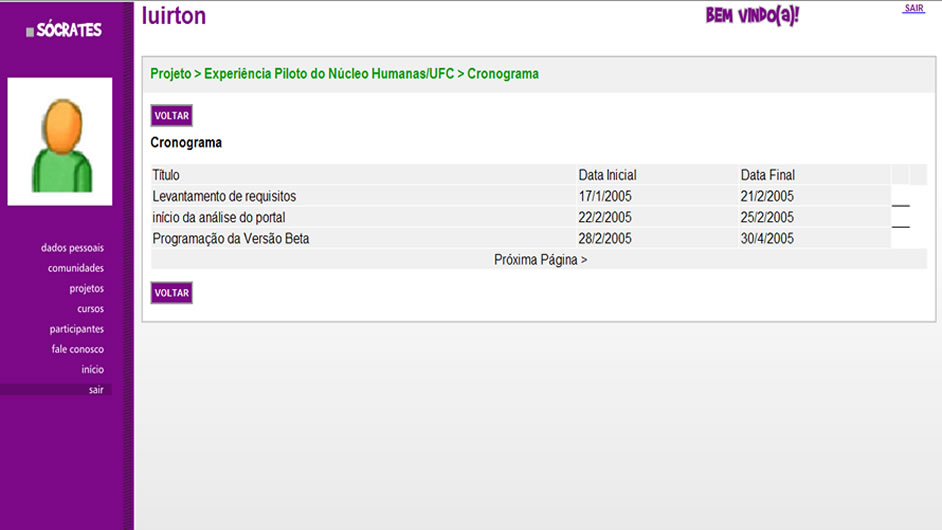942x530 pixels.
Task: Go to início in sidebar
Action: coord(92,370)
